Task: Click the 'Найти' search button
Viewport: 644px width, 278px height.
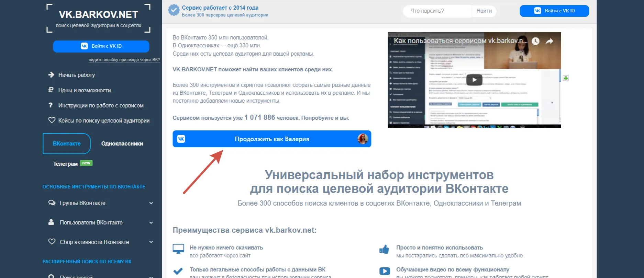Action: click(484, 11)
